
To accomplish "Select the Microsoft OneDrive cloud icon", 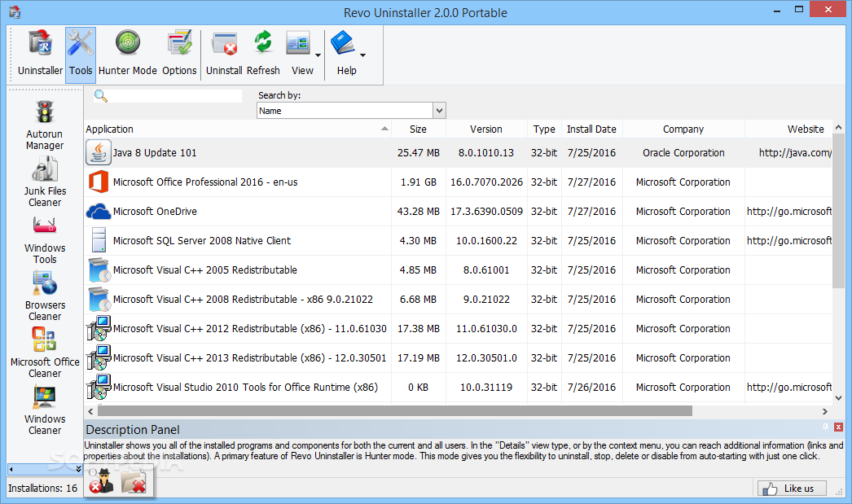I will pyautogui.click(x=99, y=211).
